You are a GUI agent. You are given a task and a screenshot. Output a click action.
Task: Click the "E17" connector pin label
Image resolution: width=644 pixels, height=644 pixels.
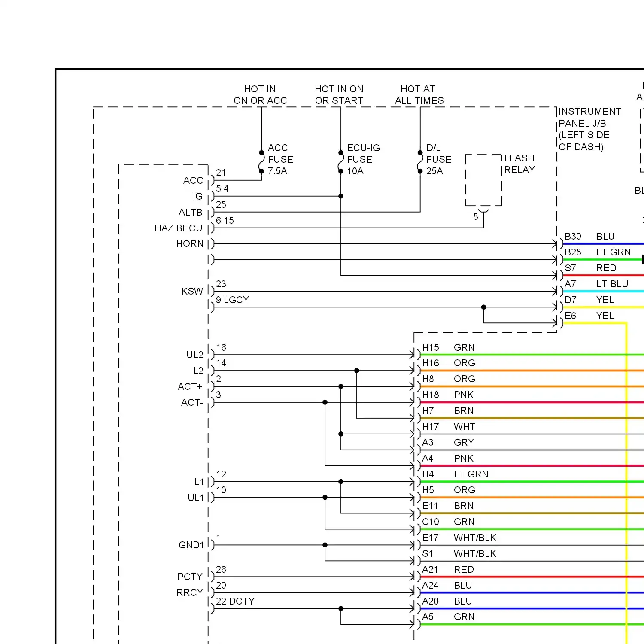point(430,538)
